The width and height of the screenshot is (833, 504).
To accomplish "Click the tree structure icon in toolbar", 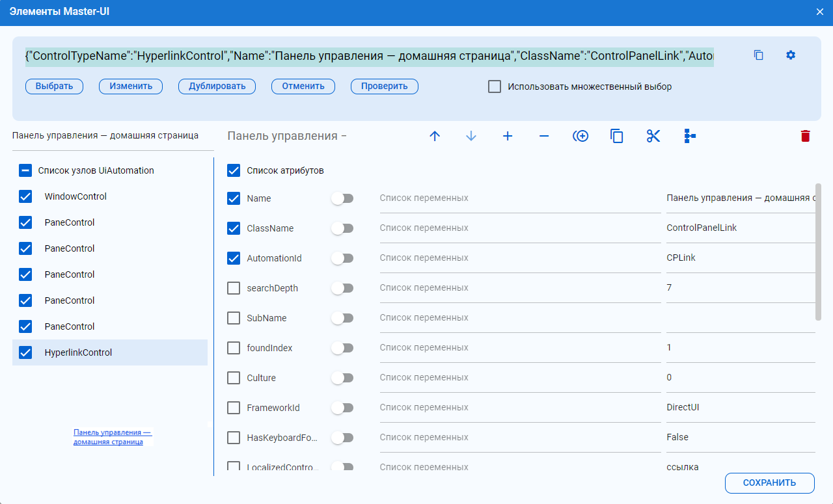I will (690, 136).
